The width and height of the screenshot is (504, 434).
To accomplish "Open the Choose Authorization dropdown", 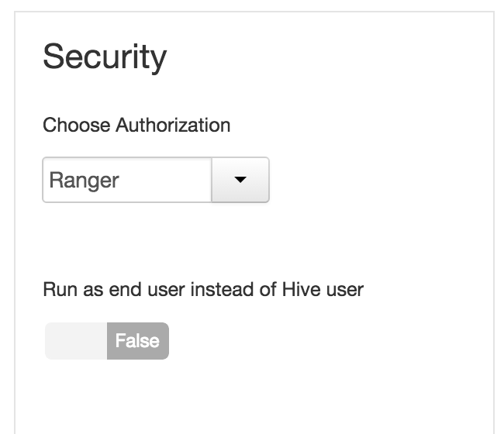I will click(240, 180).
